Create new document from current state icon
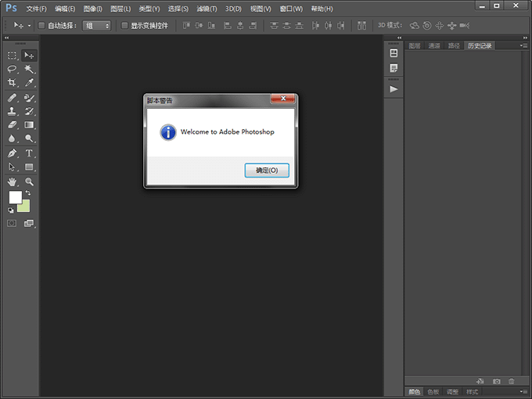Screen dimensions: 532x399 click(x=480, y=381)
